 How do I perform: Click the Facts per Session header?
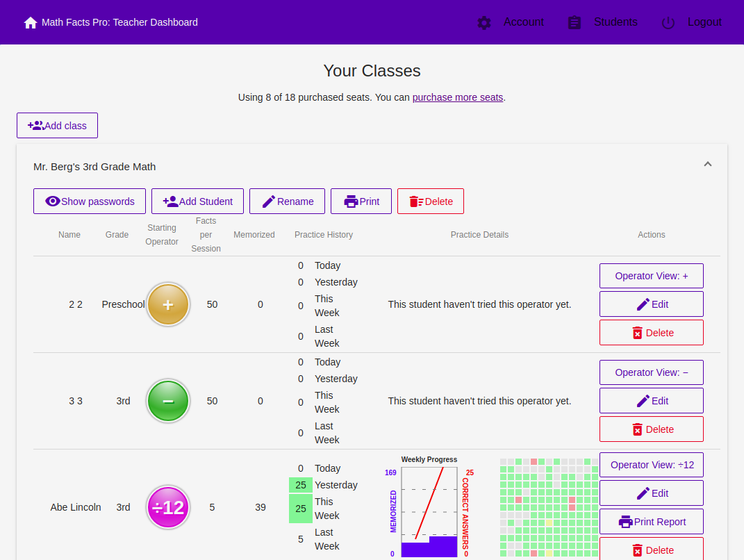coord(206,234)
